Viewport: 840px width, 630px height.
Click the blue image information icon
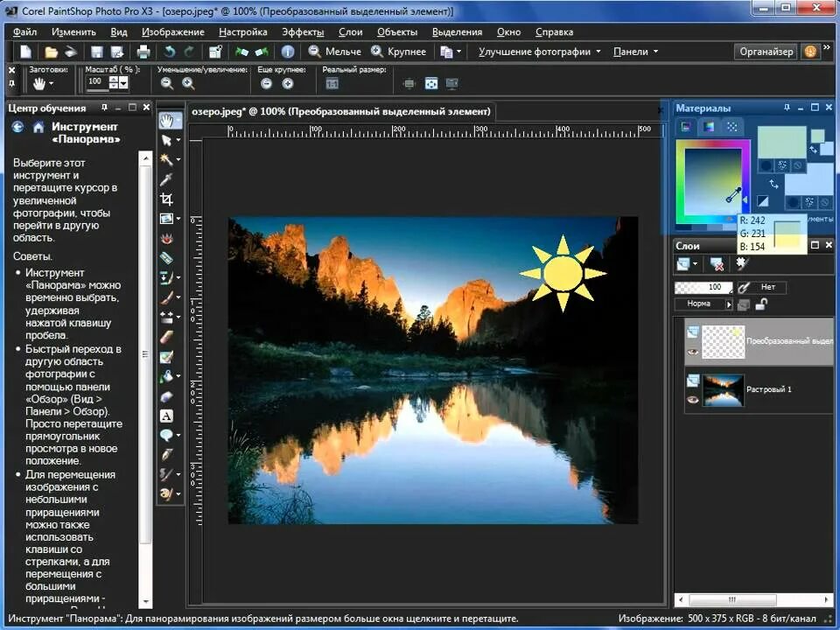[288, 52]
